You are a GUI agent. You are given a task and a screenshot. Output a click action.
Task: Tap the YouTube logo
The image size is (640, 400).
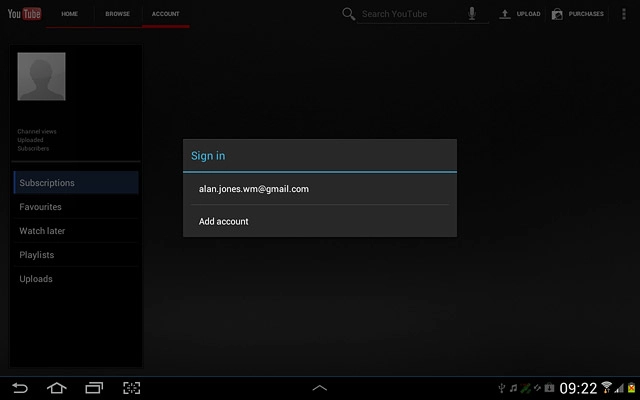point(22,14)
